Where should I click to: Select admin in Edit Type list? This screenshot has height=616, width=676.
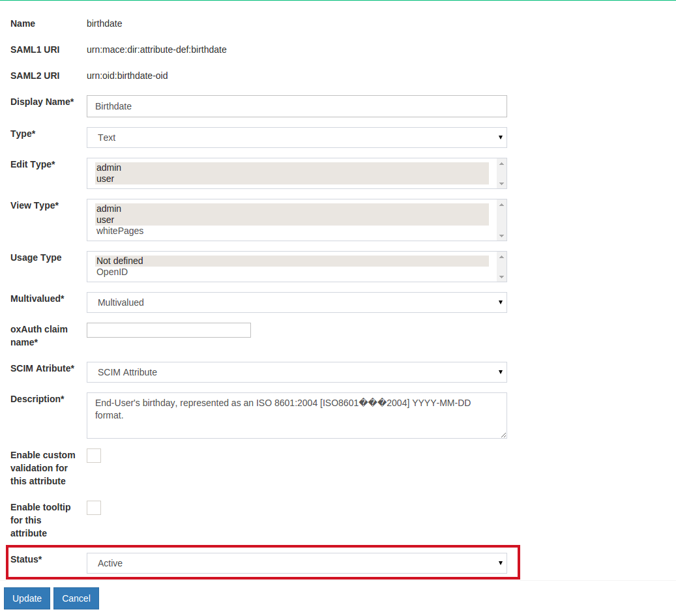(109, 168)
